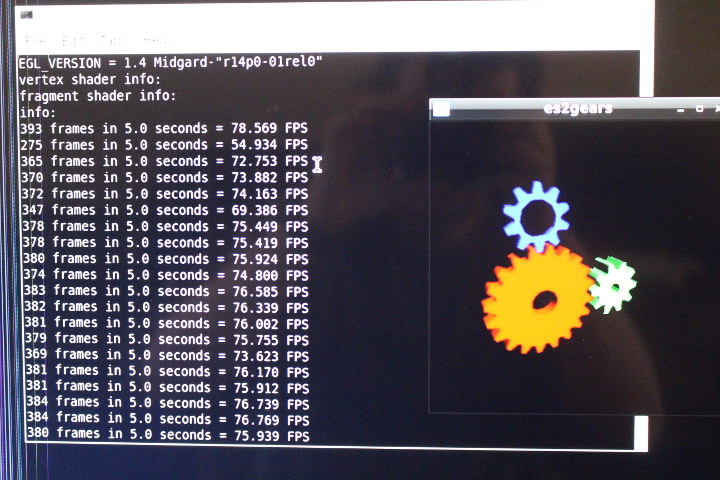Open the Tabs menu in the terminal
Viewport: 720px width, 480px height.
pos(113,40)
